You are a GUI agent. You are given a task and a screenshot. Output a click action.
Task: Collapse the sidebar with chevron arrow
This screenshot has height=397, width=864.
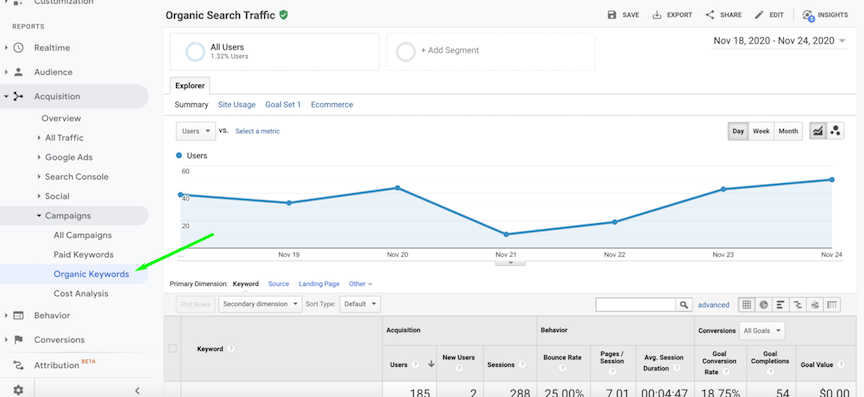point(137,390)
